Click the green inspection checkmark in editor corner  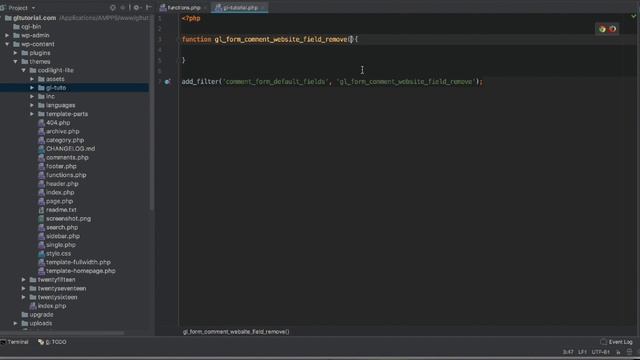pyautogui.click(x=633, y=16)
